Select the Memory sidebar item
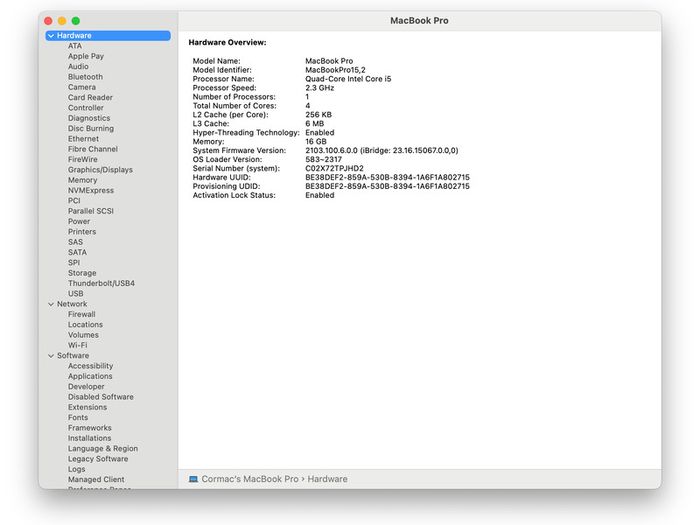This screenshot has height=525, width=700. point(83,180)
